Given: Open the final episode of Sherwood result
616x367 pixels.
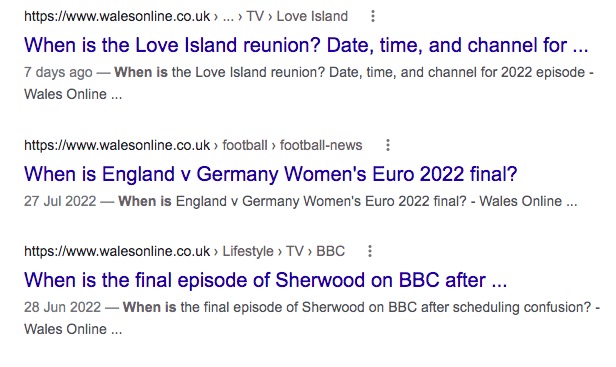Looking at the screenshot, I should pos(266,280).
